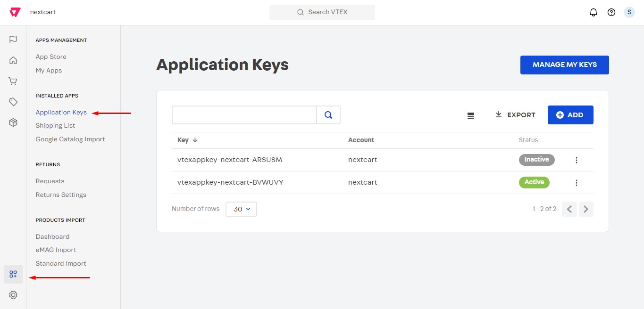Viewport: 644px width, 309px height.
Task: Focus the application keys search field
Action: [x=244, y=115]
